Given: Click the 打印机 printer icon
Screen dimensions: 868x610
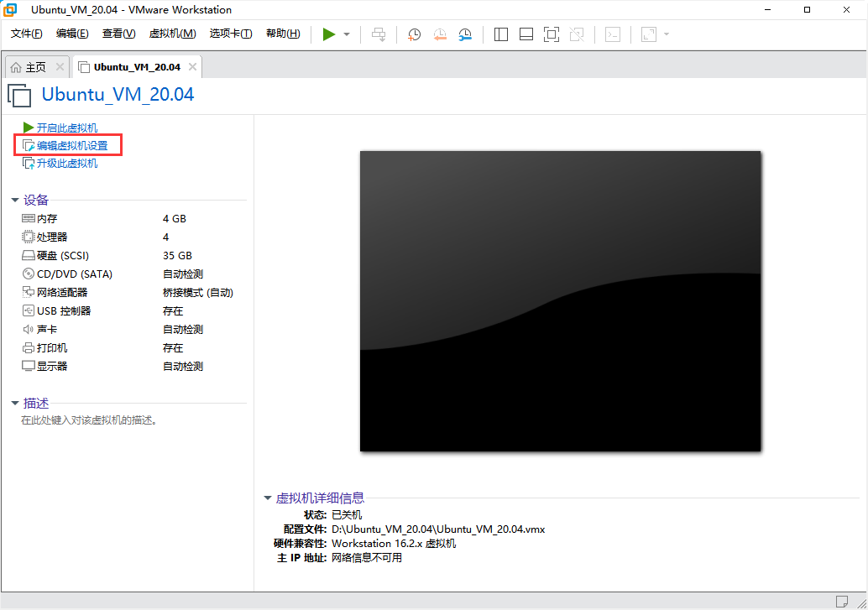Looking at the screenshot, I should 29,347.
